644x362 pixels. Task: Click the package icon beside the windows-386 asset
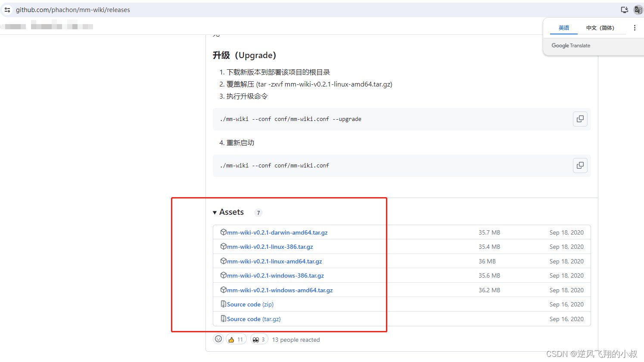(223, 275)
